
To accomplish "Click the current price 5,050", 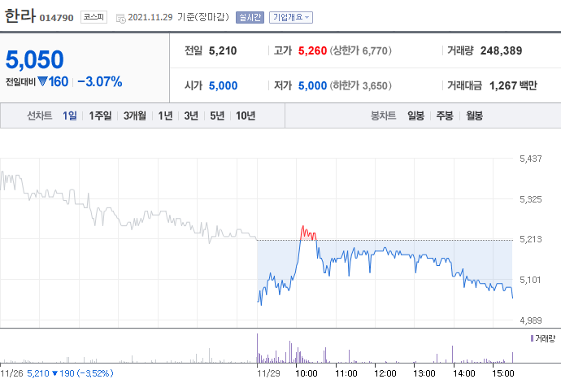I will [x=35, y=59].
